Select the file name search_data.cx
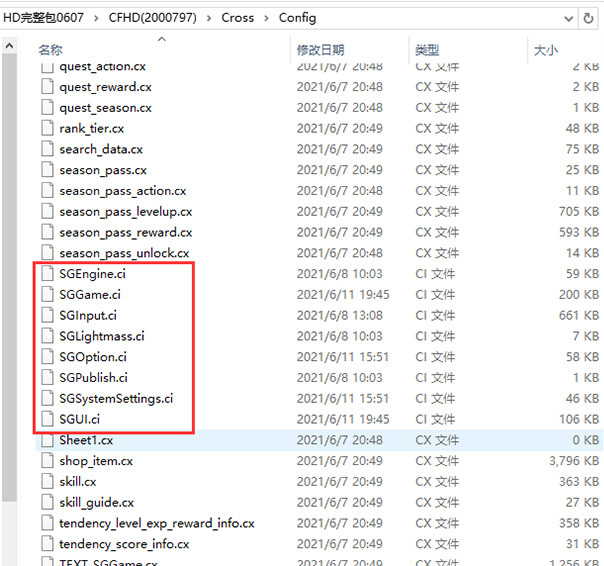The width and height of the screenshot is (604, 566). pos(101,149)
